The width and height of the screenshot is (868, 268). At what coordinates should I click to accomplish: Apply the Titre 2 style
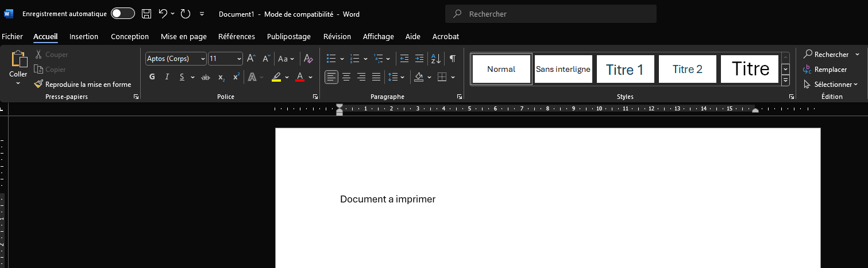coord(687,70)
